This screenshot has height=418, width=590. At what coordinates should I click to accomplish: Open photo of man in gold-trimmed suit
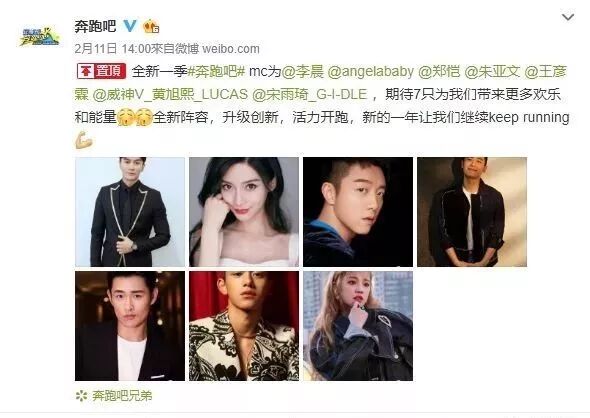point(130,212)
